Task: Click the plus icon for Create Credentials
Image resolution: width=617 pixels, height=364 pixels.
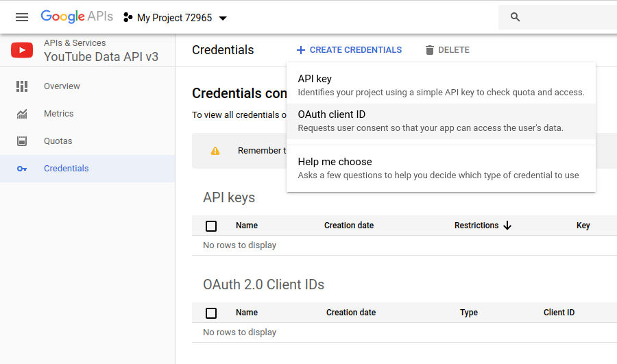Action: pos(301,50)
